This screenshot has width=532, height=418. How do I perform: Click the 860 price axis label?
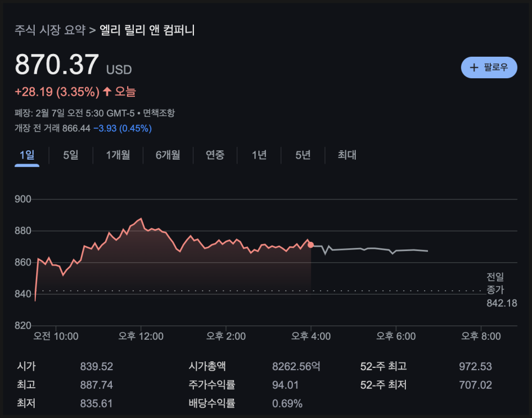[23, 262]
